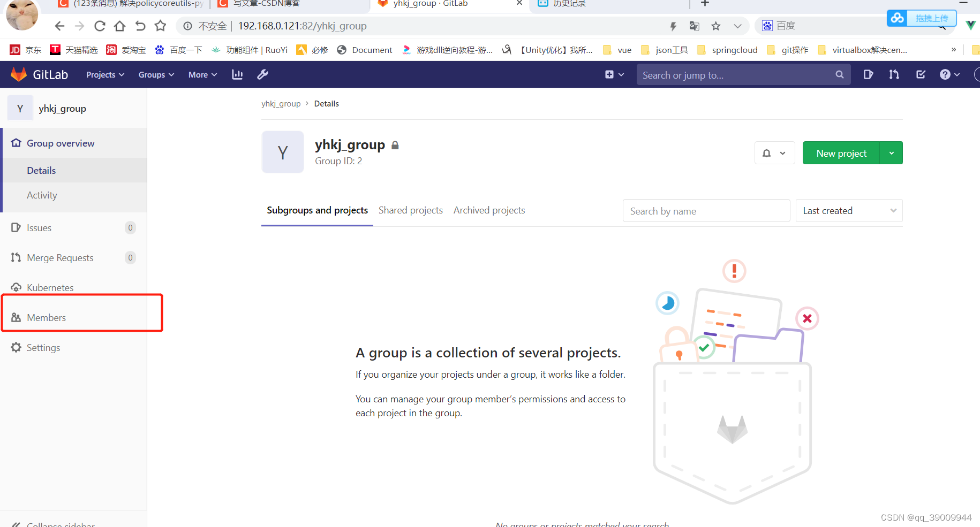Select the Subgroups and projects tab

[x=317, y=210]
